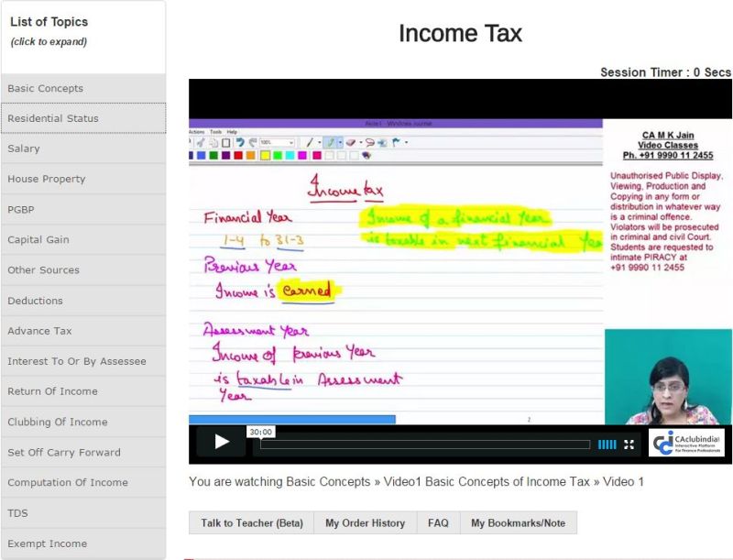Open the zoom percentage dropdown in Journal
The width and height of the screenshot is (733, 560).
point(291,143)
